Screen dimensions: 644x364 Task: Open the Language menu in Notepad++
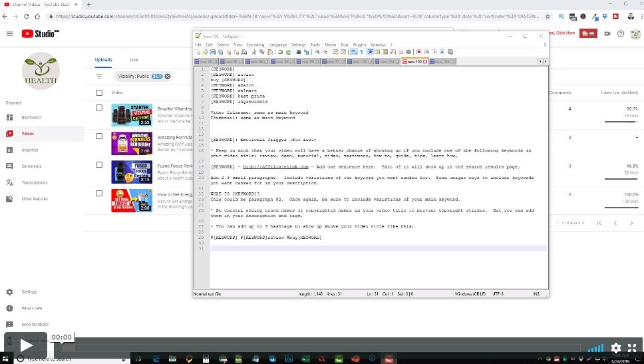277,45
